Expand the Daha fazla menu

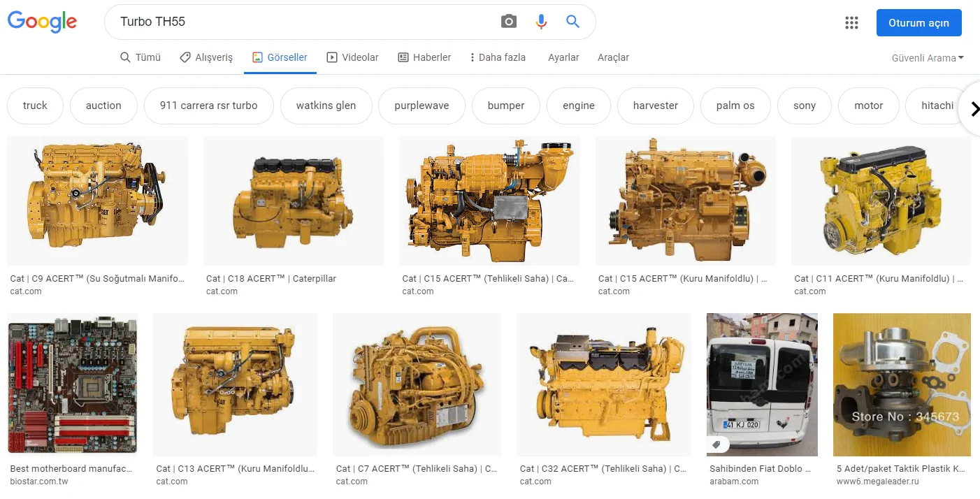(498, 57)
